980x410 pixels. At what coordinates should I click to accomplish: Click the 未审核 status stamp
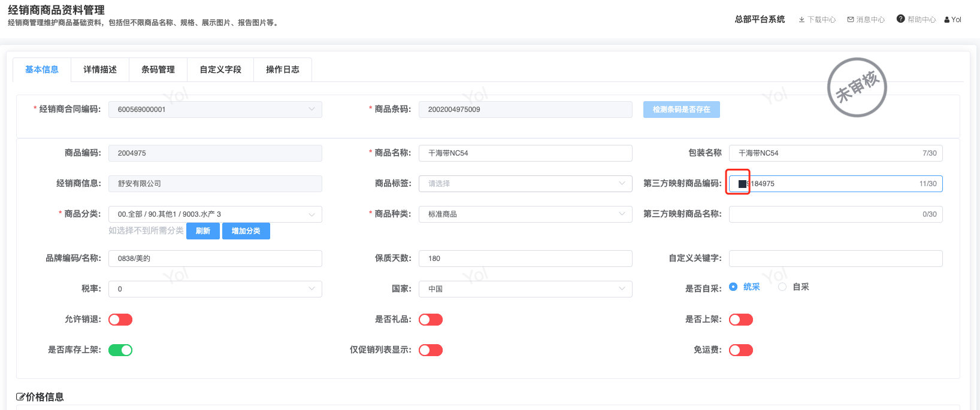tap(857, 87)
